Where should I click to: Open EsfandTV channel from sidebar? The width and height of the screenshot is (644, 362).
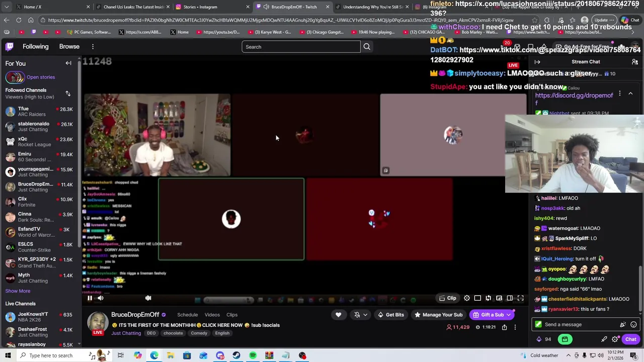click(39, 232)
